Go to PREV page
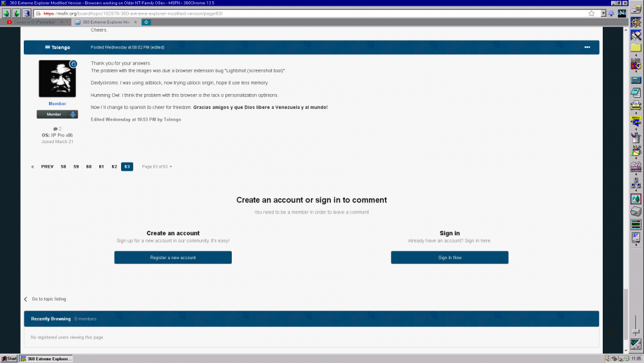 pos(47,167)
